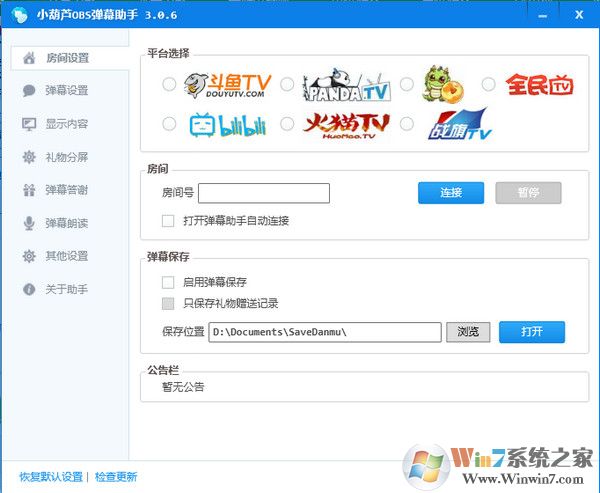Toggle 只保存礼物赠送记录 checkbox
600x493 pixels.
[168, 304]
